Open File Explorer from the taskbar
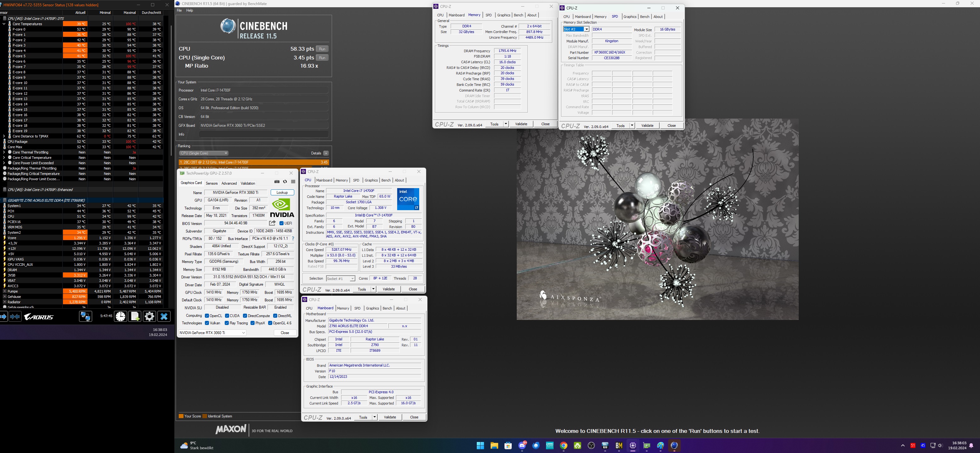The image size is (980, 453). point(494,445)
